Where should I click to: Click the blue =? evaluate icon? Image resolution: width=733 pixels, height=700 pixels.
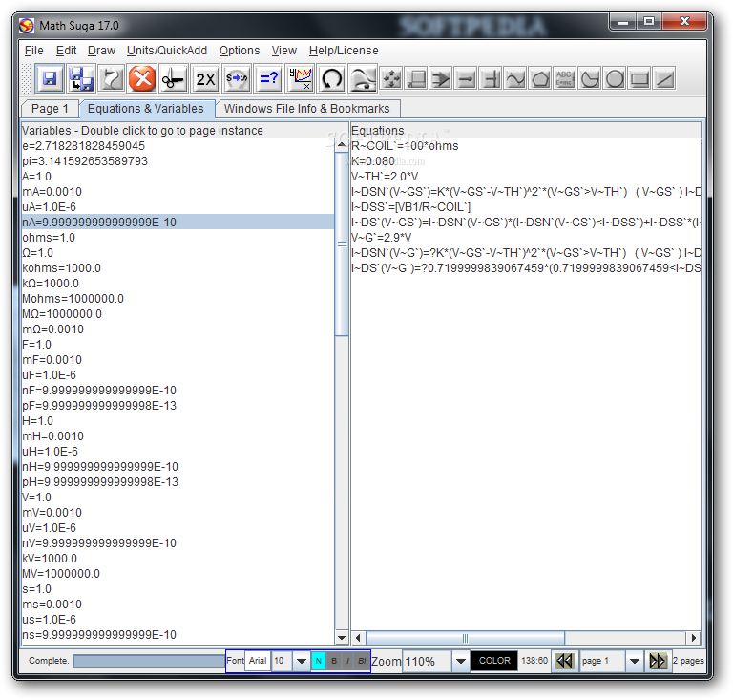pos(268,78)
